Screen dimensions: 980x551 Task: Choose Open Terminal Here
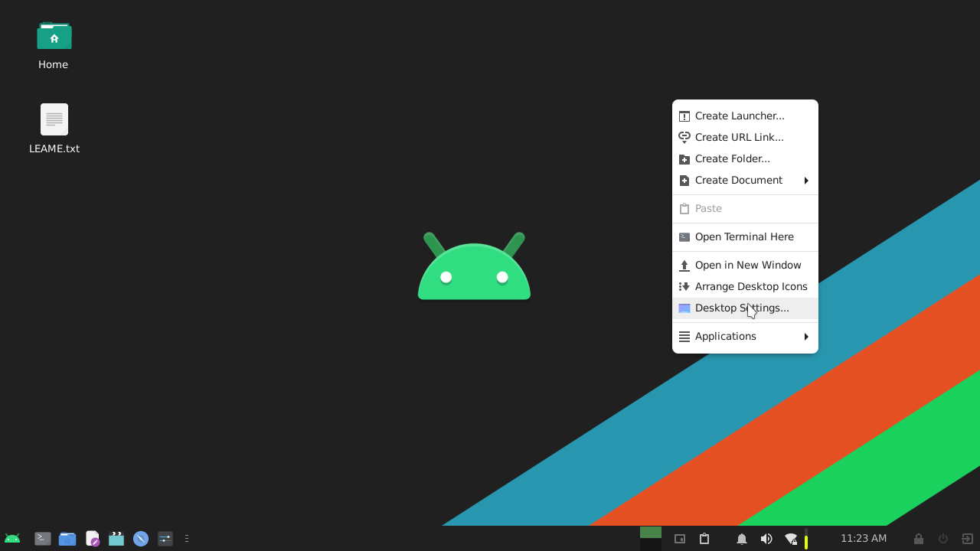click(745, 236)
